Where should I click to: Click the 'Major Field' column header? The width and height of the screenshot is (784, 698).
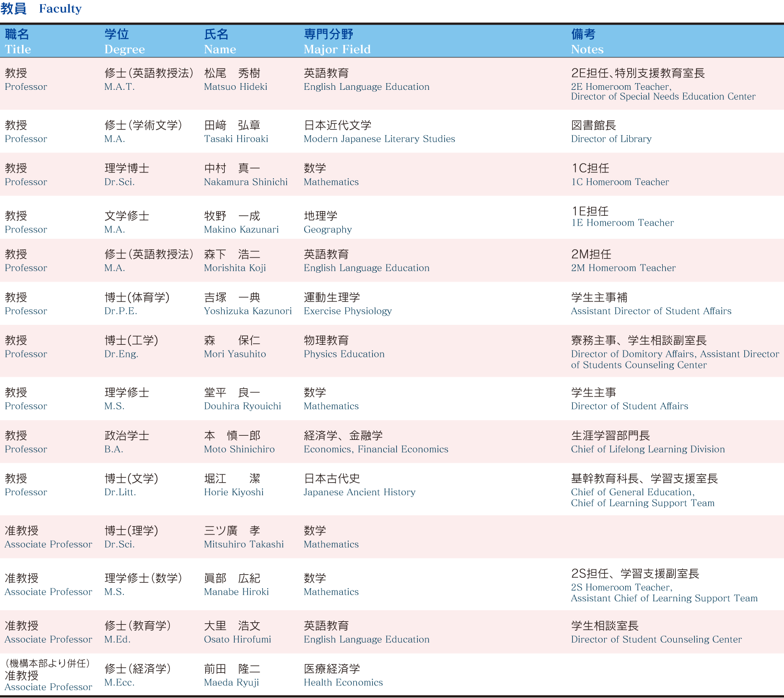coord(337,50)
